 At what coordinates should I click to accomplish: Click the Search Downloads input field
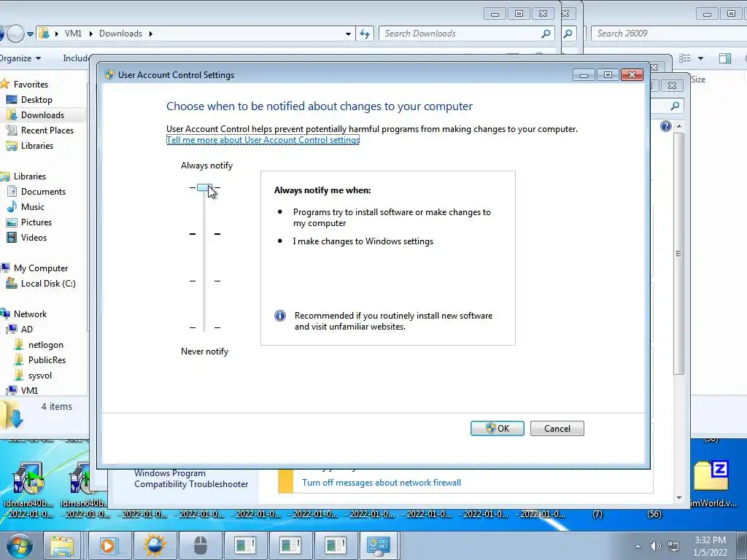coord(460,34)
